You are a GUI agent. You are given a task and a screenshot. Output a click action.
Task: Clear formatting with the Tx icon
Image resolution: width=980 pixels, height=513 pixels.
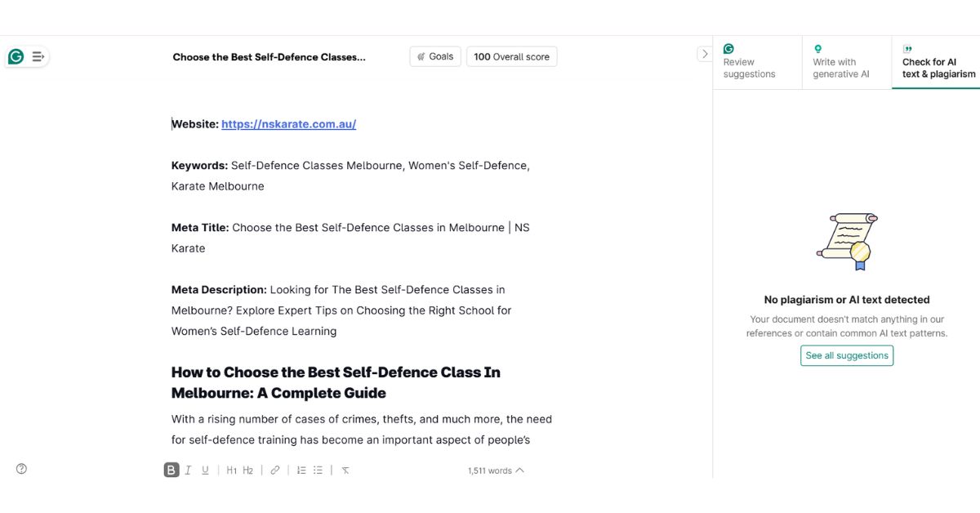point(345,470)
